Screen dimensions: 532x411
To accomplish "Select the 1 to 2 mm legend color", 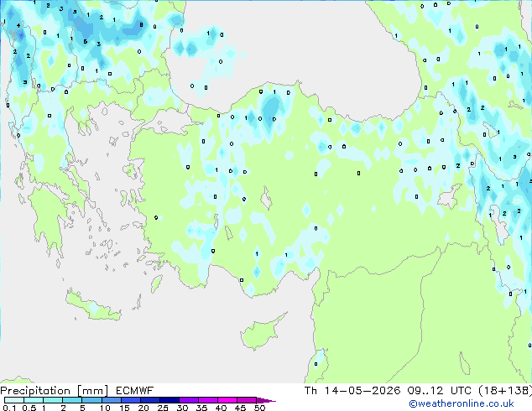I will click(x=53, y=400).
